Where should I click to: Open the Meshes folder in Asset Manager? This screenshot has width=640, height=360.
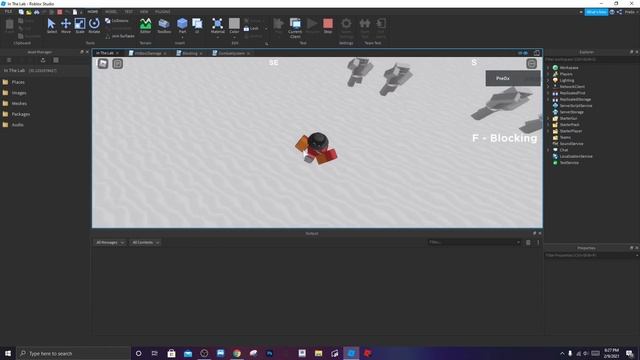click(x=15, y=104)
